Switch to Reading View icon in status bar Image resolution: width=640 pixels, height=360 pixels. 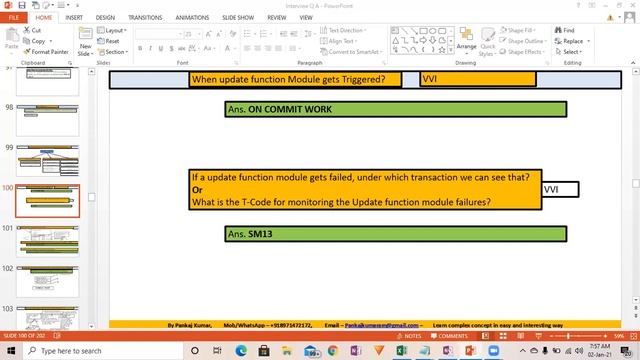point(520,336)
